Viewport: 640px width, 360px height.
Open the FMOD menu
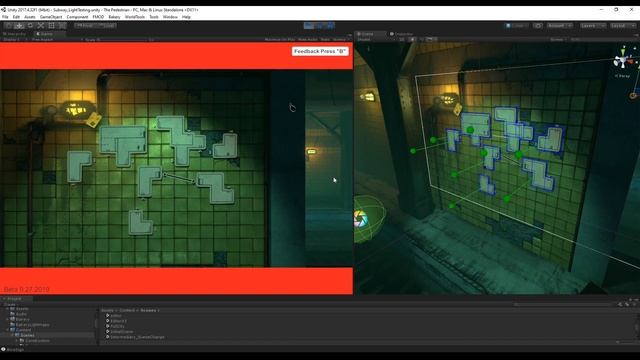coord(98,17)
